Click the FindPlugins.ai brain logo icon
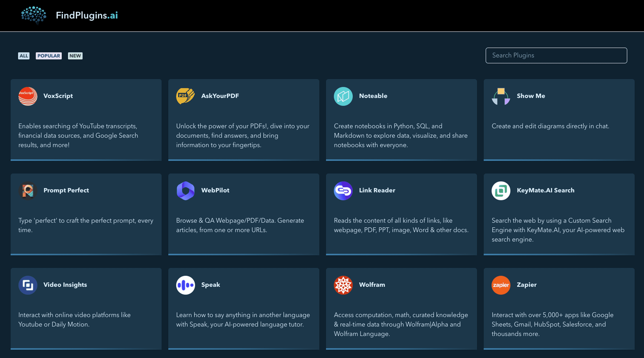This screenshot has width=644, height=358. pos(34,15)
